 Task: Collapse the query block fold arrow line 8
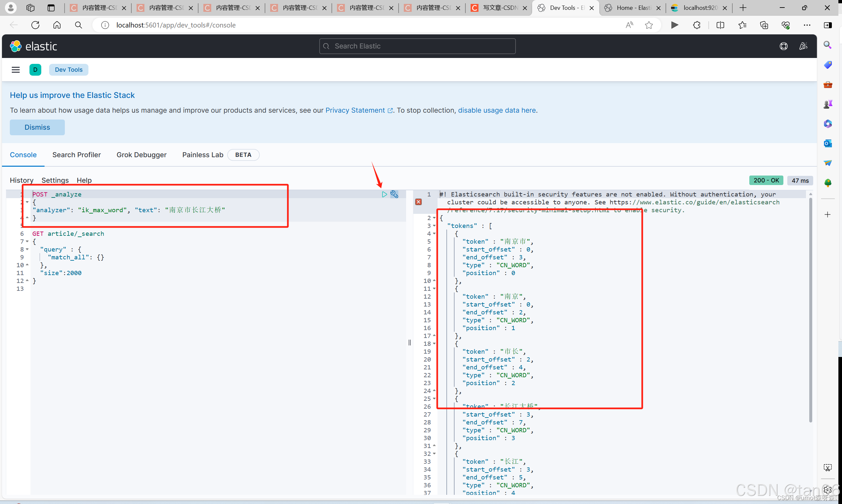click(27, 249)
